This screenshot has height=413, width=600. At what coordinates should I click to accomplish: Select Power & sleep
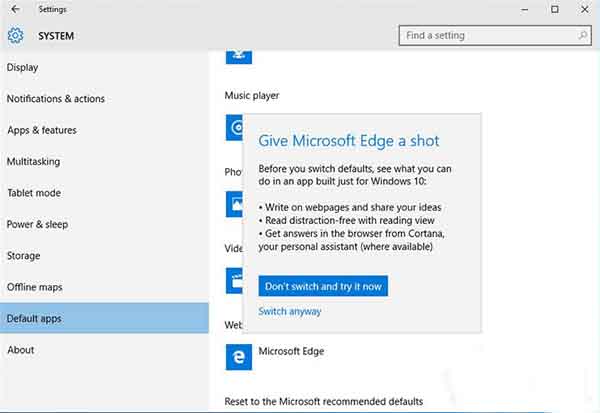point(37,224)
